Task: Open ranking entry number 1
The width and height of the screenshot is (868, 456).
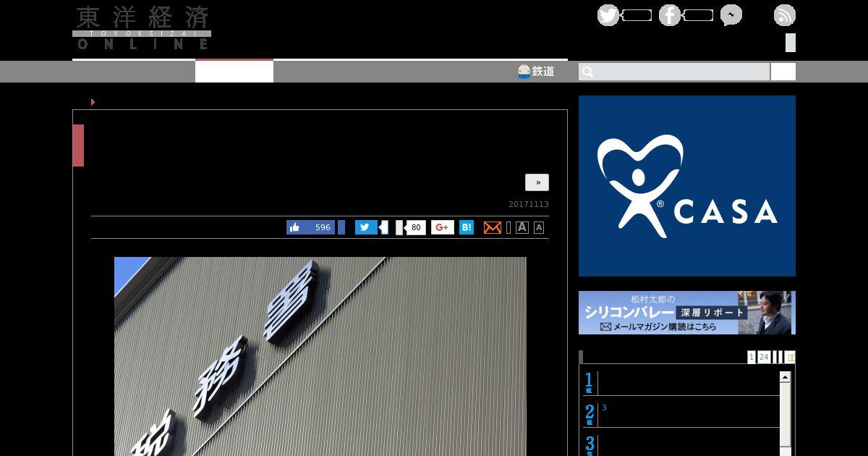Action: (x=681, y=382)
